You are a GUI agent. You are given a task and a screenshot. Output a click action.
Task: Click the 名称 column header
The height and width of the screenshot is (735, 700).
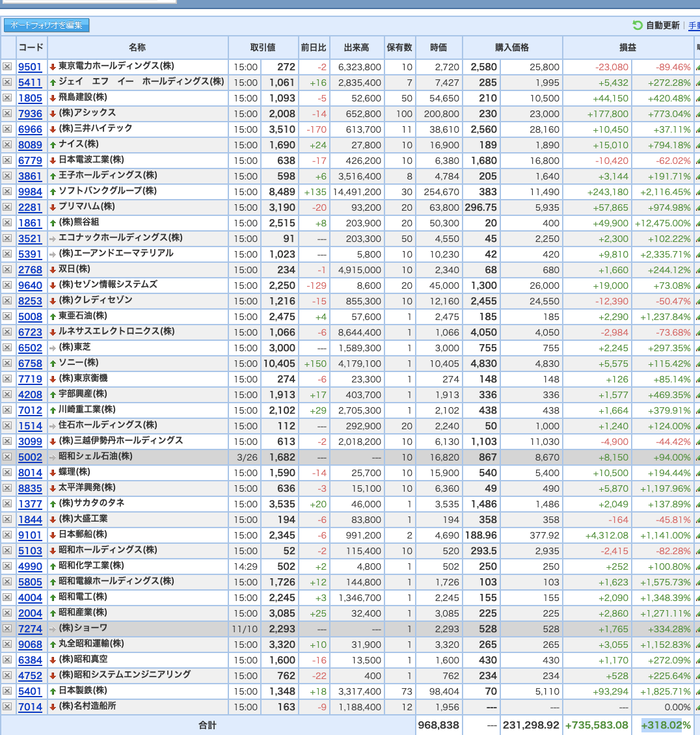[137, 47]
